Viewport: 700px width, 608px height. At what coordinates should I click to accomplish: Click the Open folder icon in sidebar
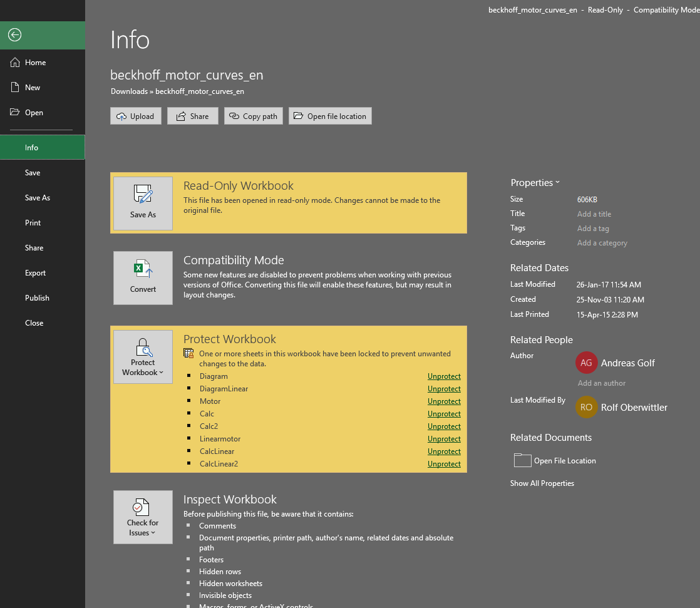pos(15,112)
